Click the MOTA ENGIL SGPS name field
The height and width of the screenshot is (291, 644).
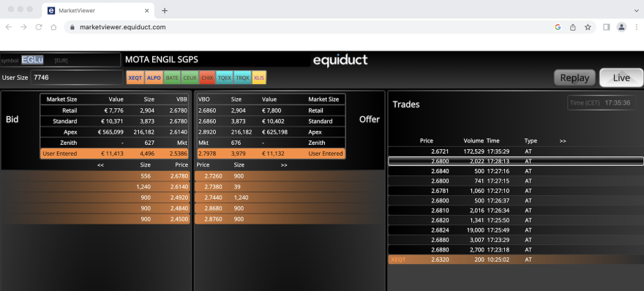click(x=217, y=60)
